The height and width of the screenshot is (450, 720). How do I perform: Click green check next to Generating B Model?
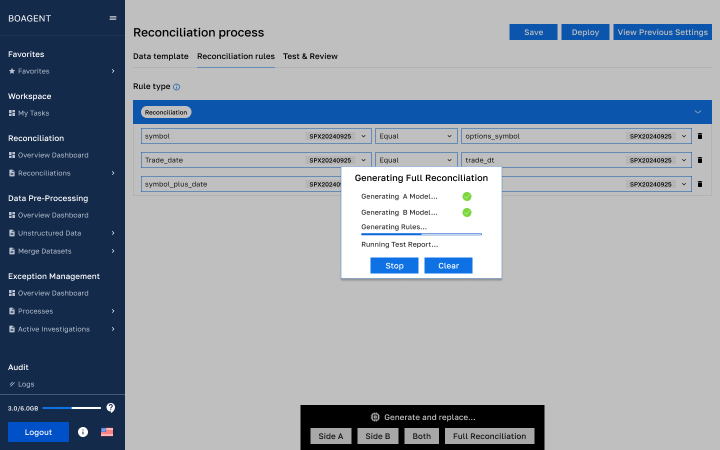(x=467, y=213)
